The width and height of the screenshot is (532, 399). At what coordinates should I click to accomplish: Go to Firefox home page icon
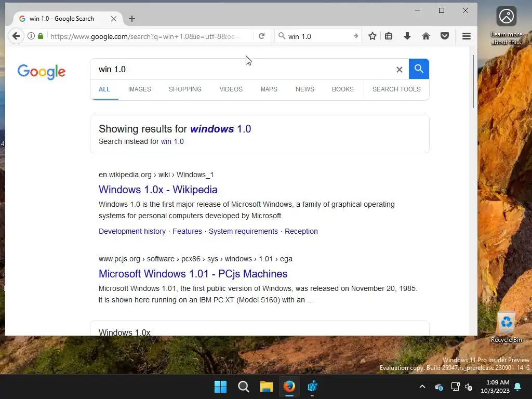tap(426, 36)
